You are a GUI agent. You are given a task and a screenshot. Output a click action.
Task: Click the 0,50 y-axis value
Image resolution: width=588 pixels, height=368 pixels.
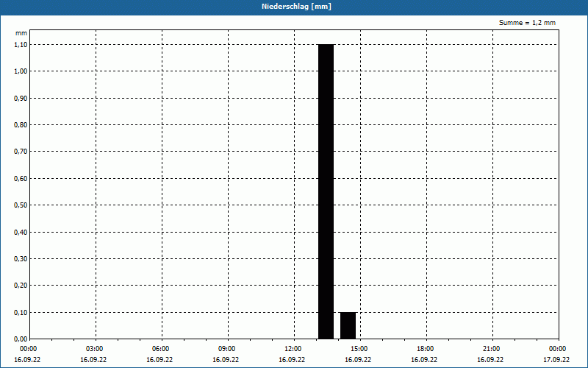(21, 205)
